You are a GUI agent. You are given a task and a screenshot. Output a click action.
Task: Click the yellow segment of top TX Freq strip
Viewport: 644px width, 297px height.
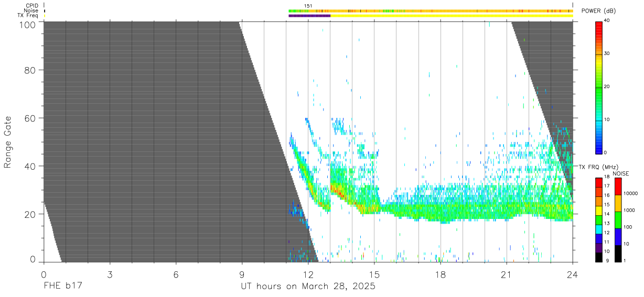(x=452, y=16)
